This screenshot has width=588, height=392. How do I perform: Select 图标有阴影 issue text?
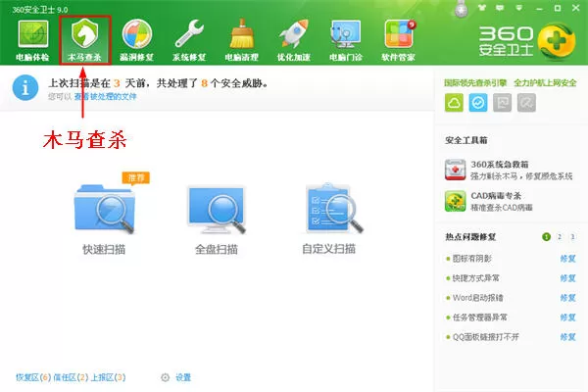point(471,259)
